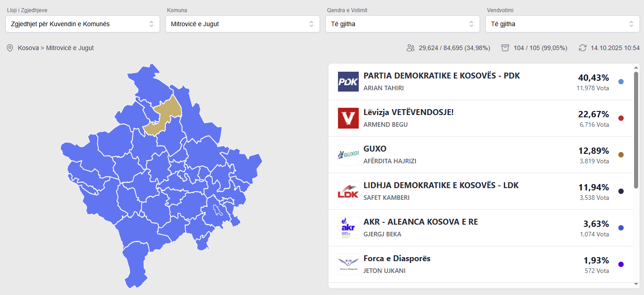Open the Lloji i Zgjedhjeve dropdown
The width and height of the screenshot is (644, 295).
click(x=82, y=24)
